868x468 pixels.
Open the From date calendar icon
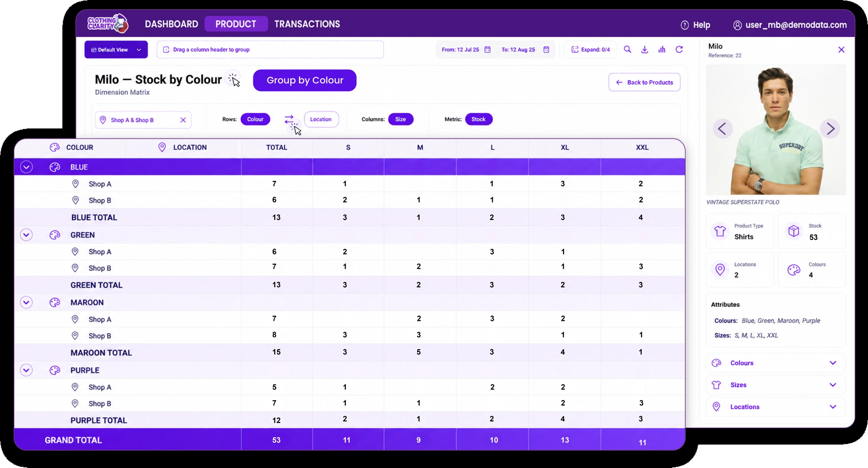[488, 49]
